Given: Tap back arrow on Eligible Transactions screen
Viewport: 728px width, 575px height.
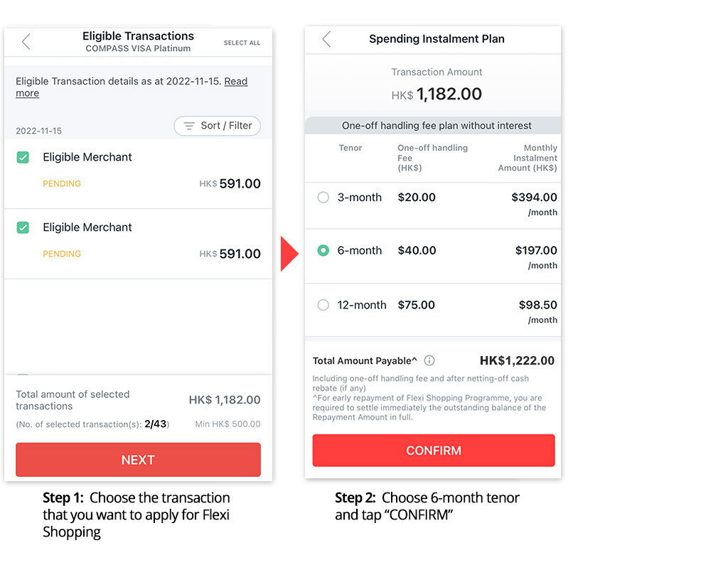Looking at the screenshot, I should pos(26,41).
